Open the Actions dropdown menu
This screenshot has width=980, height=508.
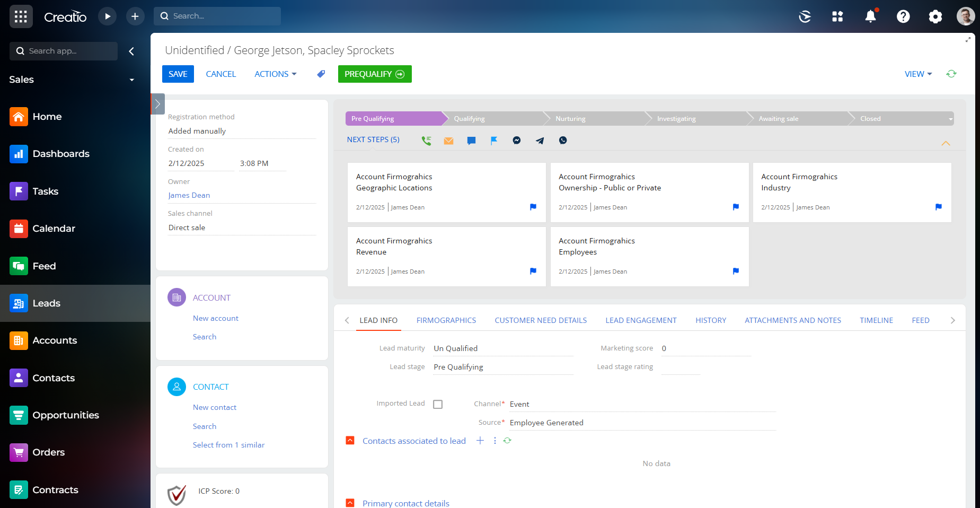tap(275, 74)
